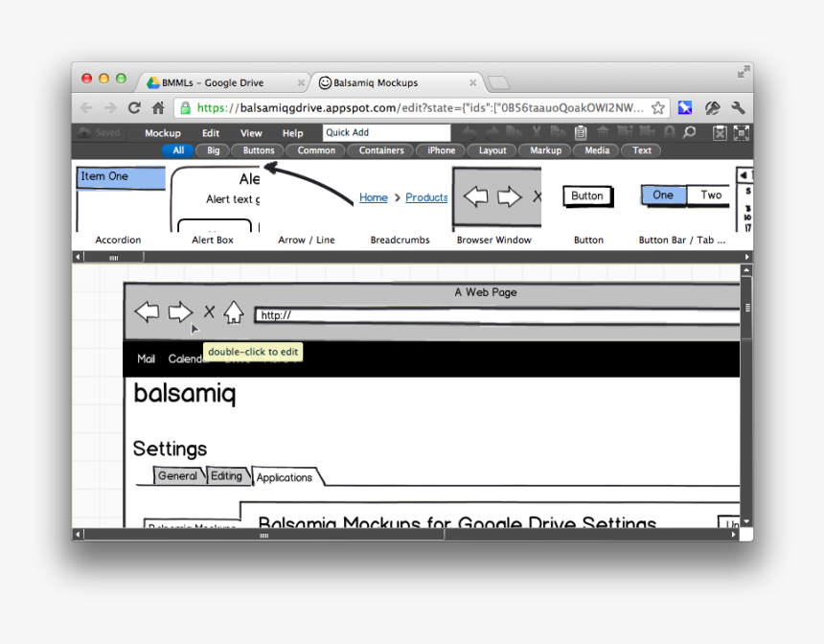Click the Delete trash can icon
The width and height of the screenshot is (824, 644).
click(603, 132)
